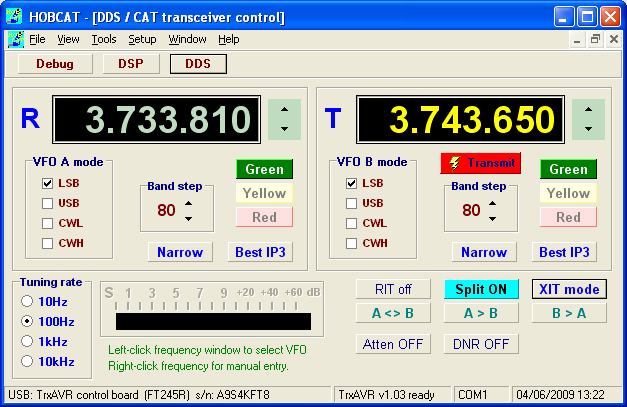Enable USB mode for VFO A
This screenshot has width=627, height=407.
tap(48, 203)
